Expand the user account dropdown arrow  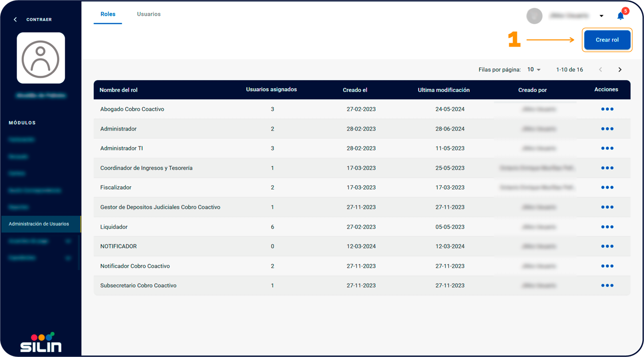[x=601, y=16]
